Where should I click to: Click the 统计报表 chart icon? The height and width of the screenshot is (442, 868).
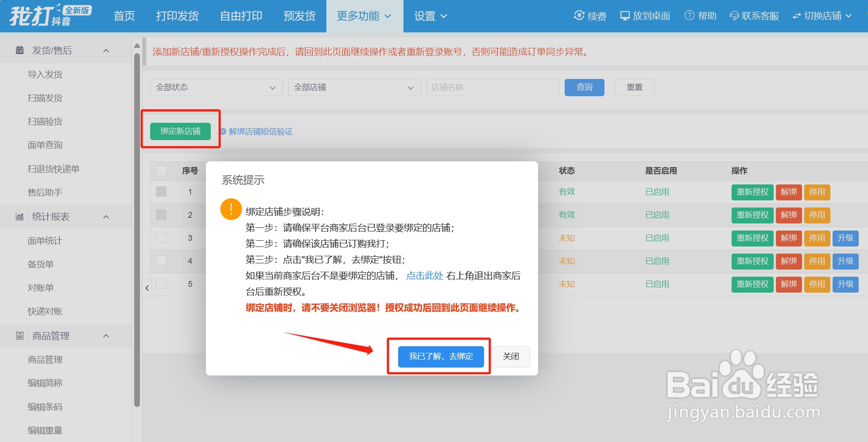20,216
